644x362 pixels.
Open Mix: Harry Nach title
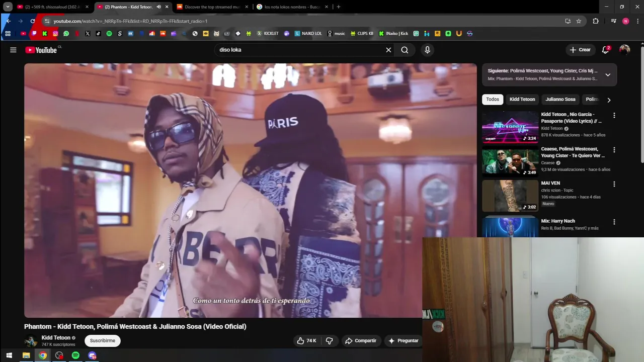click(558, 221)
